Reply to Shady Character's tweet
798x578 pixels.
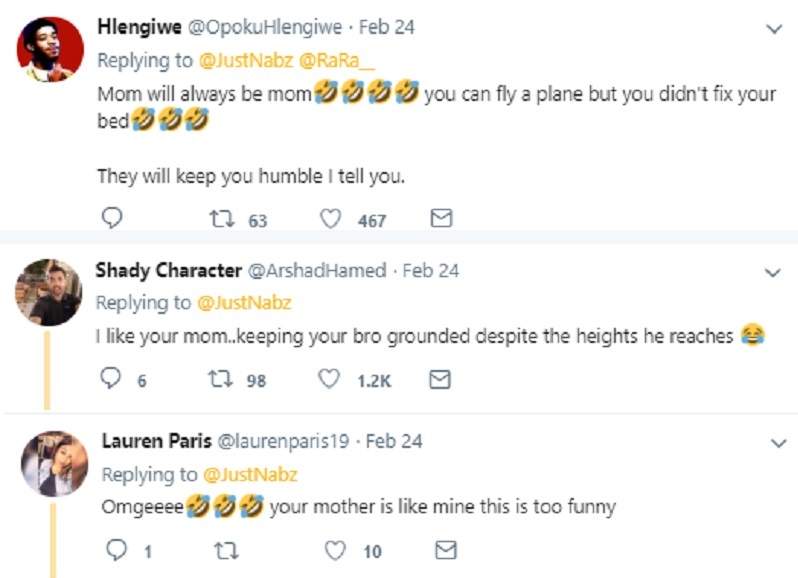(112, 380)
